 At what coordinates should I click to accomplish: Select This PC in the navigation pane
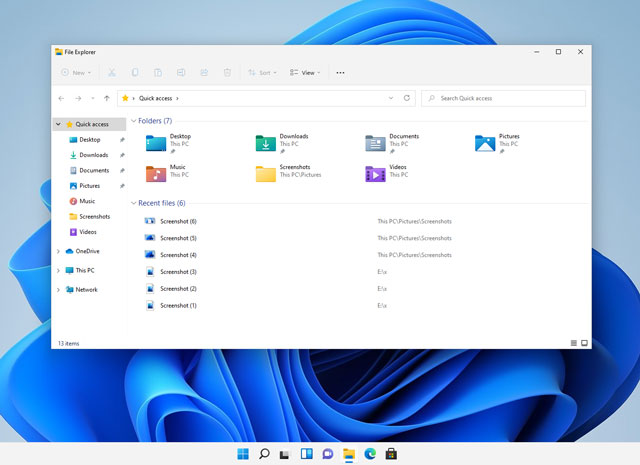(85, 270)
